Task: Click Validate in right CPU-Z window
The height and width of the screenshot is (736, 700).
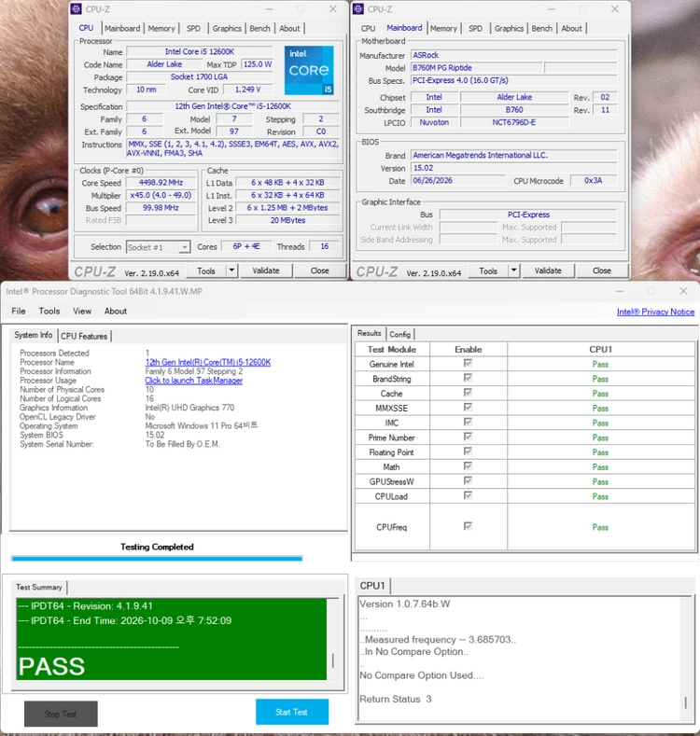Action: (548, 271)
